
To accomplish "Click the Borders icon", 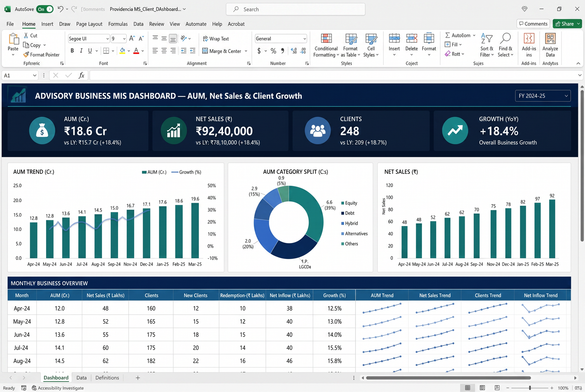I will pos(106,51).
